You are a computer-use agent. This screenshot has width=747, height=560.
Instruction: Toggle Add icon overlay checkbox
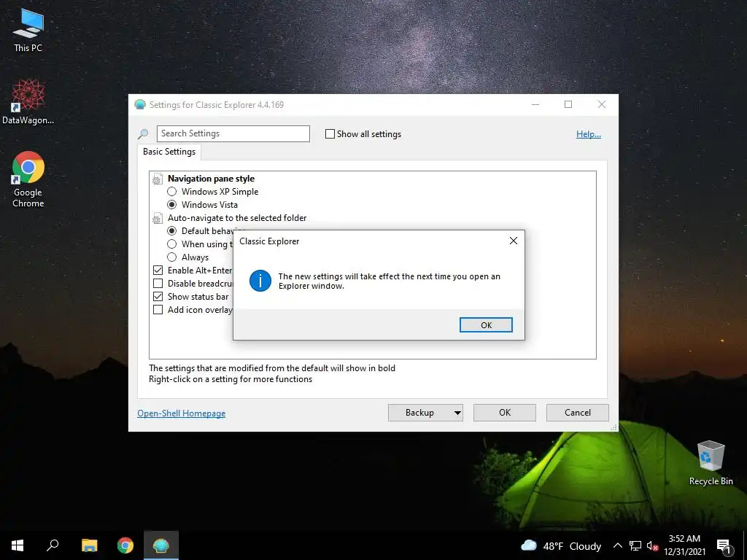click(x=158, y=309)
